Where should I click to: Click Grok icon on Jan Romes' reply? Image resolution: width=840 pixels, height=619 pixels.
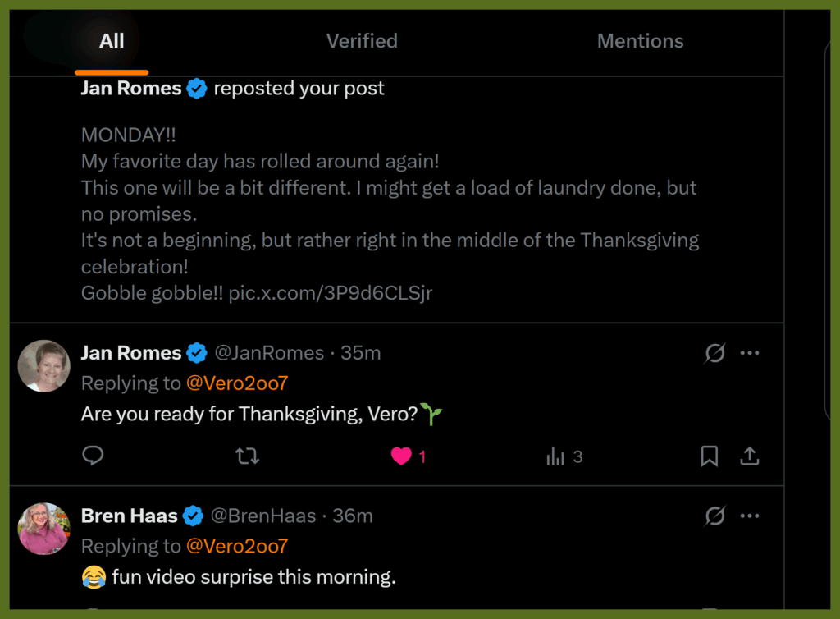coord(714,353)
